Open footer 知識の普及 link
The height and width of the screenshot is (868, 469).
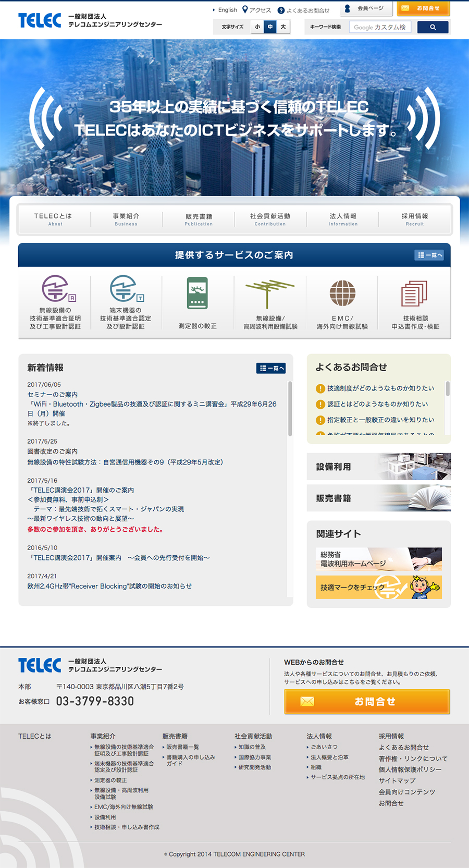pyautogui.click(x=252, y=747)
